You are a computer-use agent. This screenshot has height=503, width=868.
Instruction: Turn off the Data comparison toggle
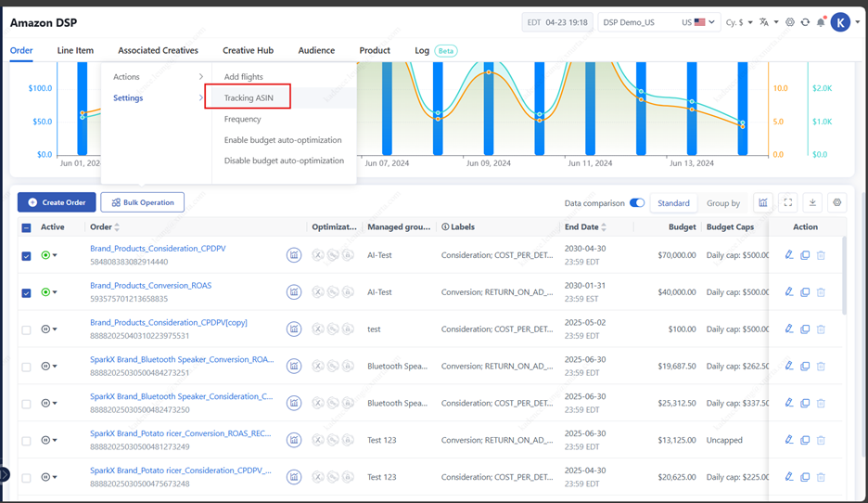[637, 203]
